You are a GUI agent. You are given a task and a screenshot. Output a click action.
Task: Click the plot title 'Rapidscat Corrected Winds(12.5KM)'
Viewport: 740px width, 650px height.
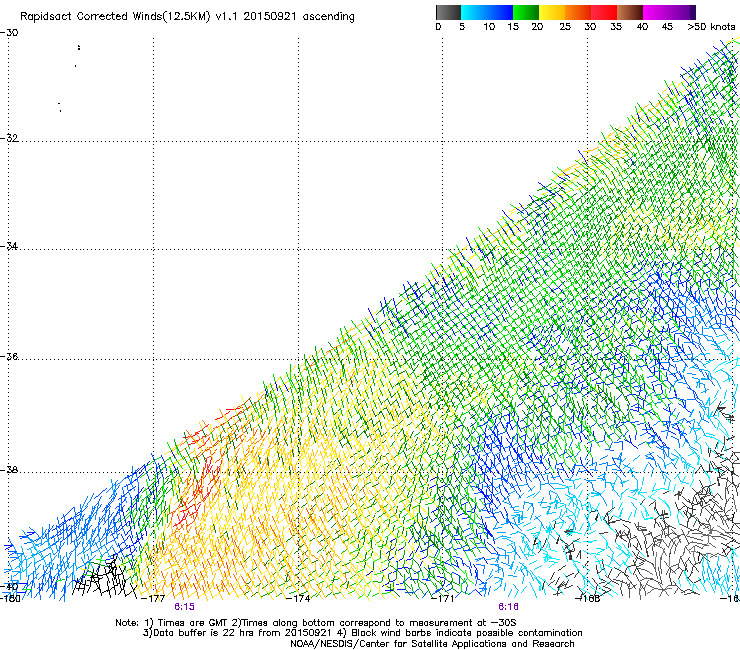pos(115,17)
